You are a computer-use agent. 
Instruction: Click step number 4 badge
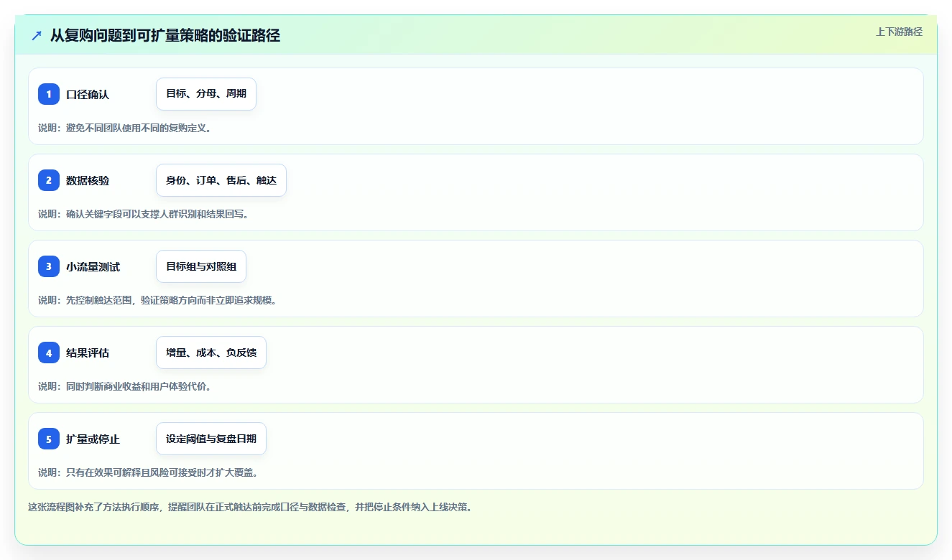click(49, 353)
